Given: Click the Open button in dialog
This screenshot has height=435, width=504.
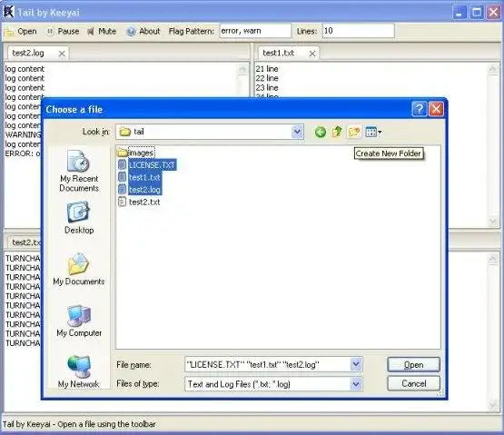Looking at the screenshot, I should tap(413, 364).
